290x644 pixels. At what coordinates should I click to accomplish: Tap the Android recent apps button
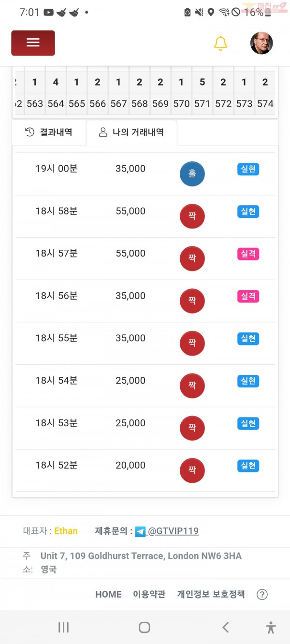(x=63, y=627)
